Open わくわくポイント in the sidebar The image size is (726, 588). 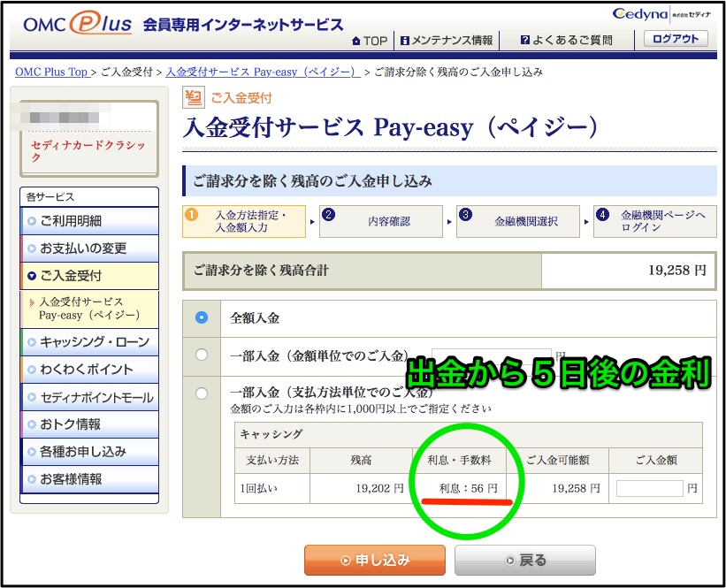(89, 370)
